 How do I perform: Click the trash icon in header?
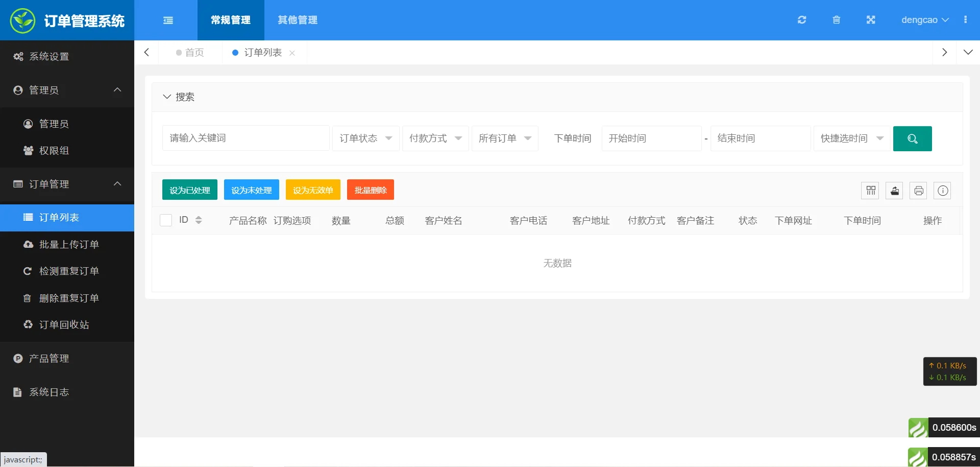click(x=836, y=20)
